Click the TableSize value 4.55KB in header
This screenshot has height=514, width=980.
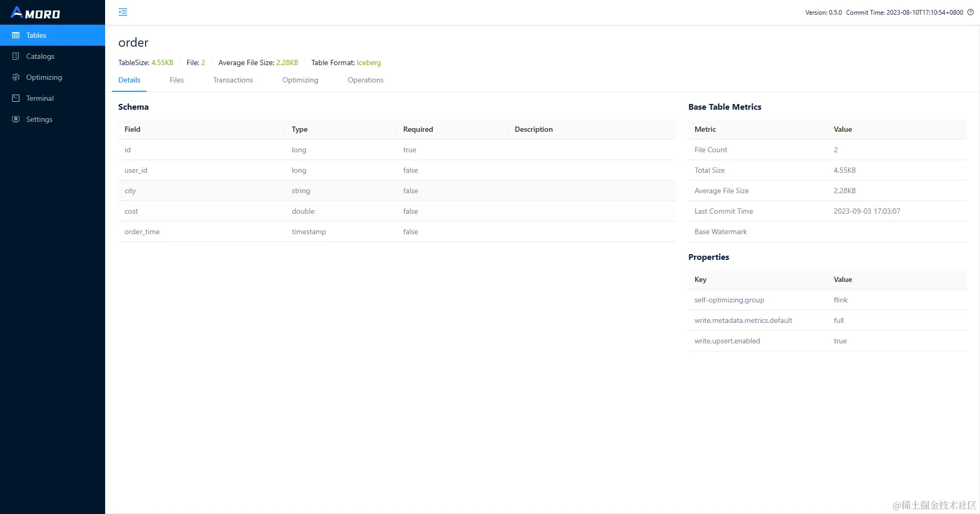click(162, 62)
